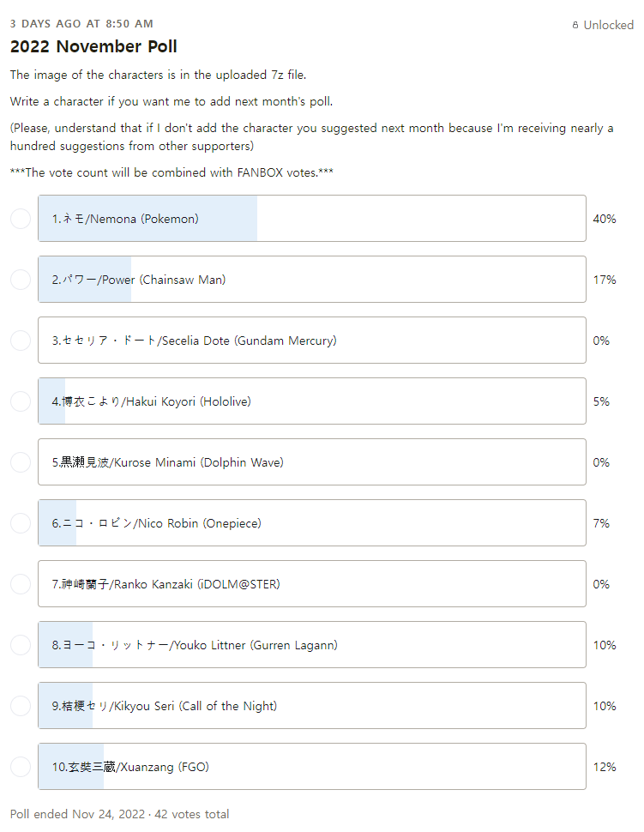Select radio button for Nico Robin
Image resolution: width=644 pixels, height=832 pixels.
(21, 523)
